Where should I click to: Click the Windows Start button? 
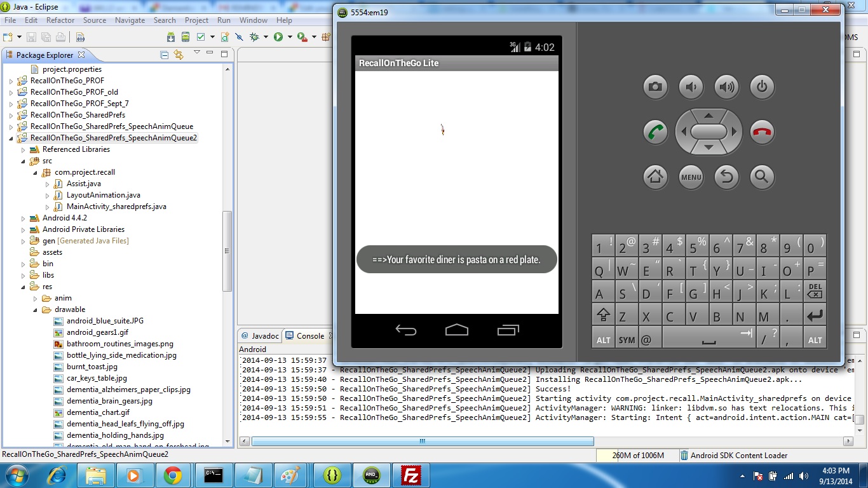click(16, 475)
